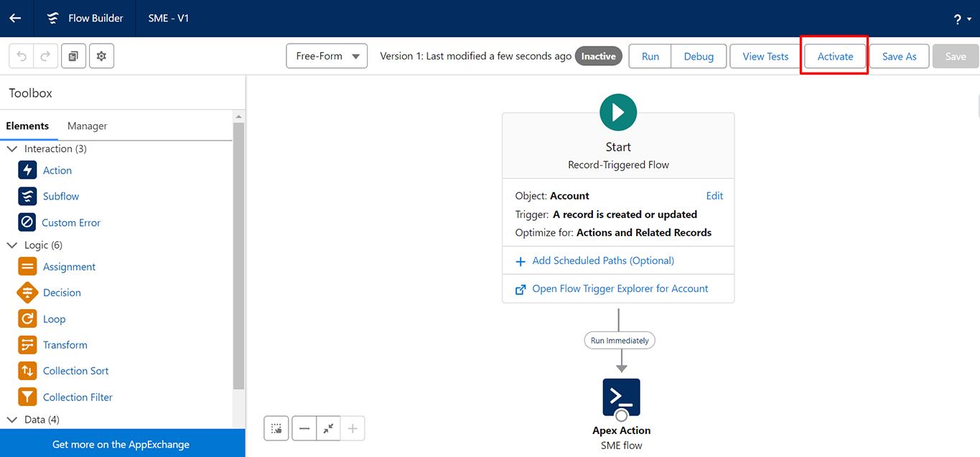
Task: Click the 'Record-Triggered Flow' text
Action: (x=618, y=165)
